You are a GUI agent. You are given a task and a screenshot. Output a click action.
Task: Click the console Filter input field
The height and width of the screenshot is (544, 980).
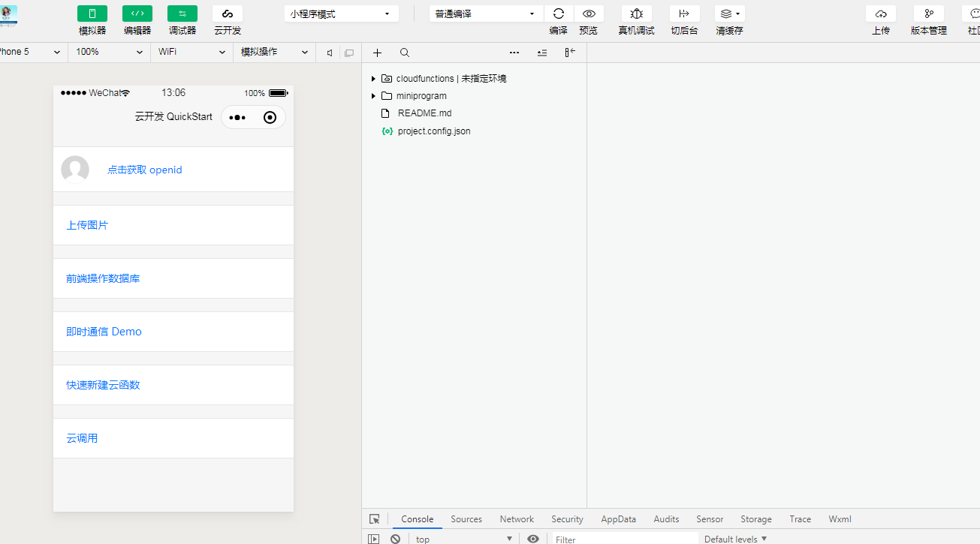click(623, 539)
